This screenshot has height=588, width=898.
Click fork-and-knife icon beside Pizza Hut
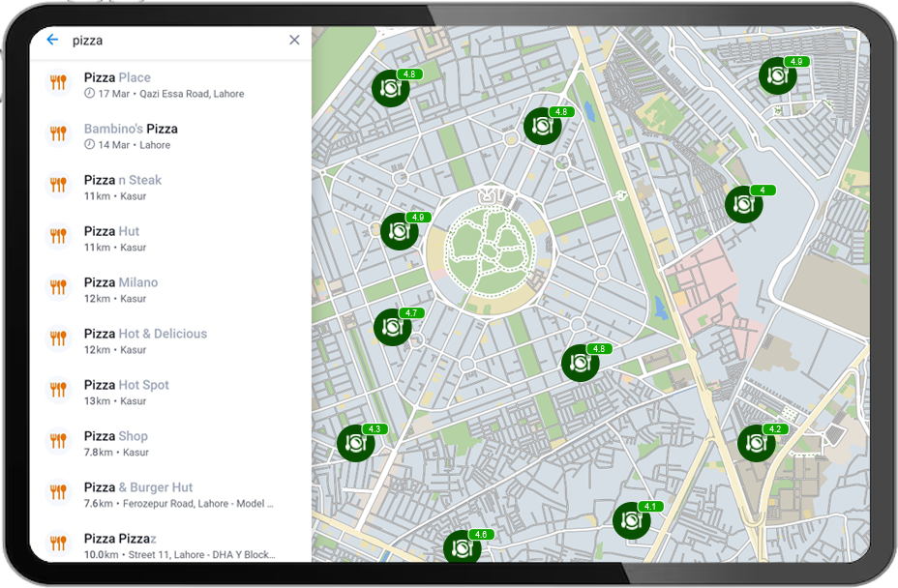(58, 236)
